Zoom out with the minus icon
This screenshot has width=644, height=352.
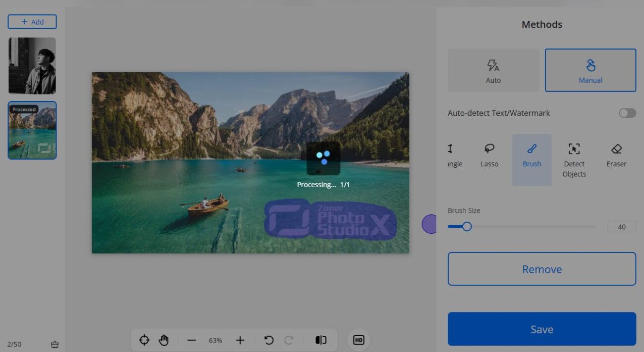192,341
